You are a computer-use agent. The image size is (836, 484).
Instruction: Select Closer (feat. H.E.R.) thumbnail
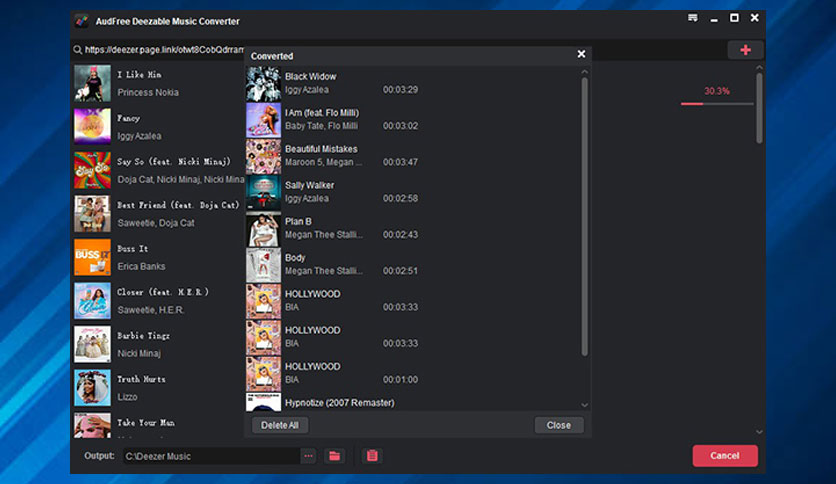[x=92, y=301]
